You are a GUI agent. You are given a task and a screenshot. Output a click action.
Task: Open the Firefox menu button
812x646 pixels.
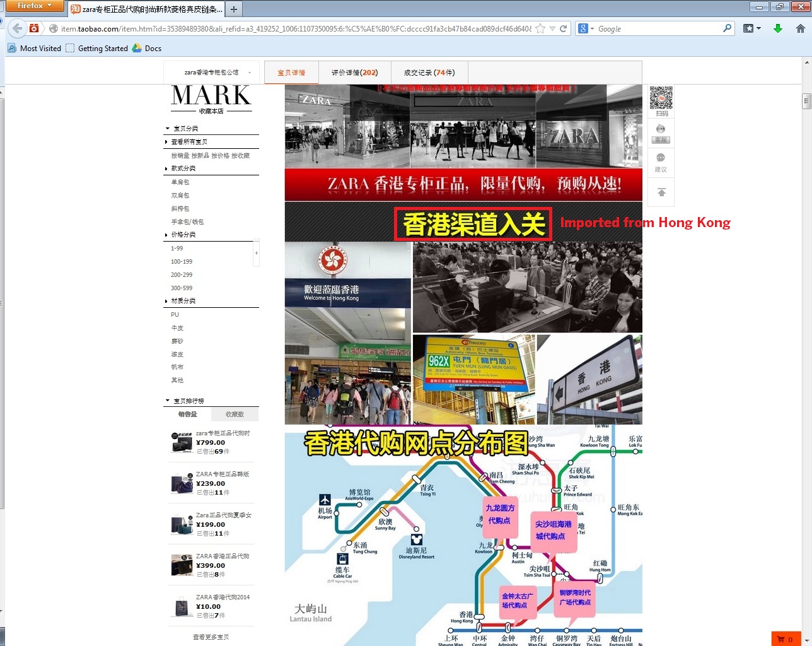(x=35, y=6)
